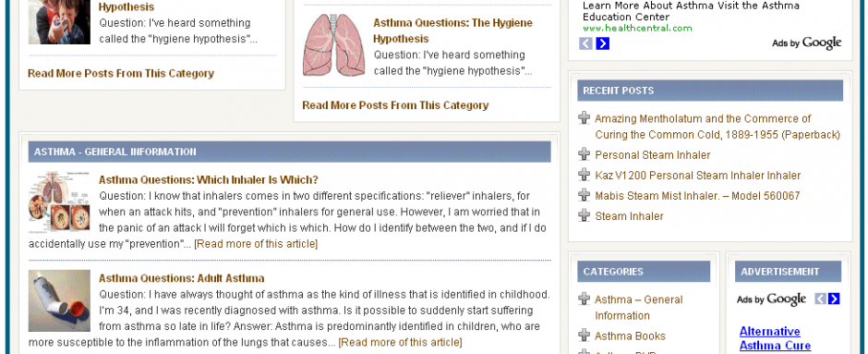Visit www.healthcentral.com ad link
This screenshot has height=354, width=868.
[x=637, y=29]
